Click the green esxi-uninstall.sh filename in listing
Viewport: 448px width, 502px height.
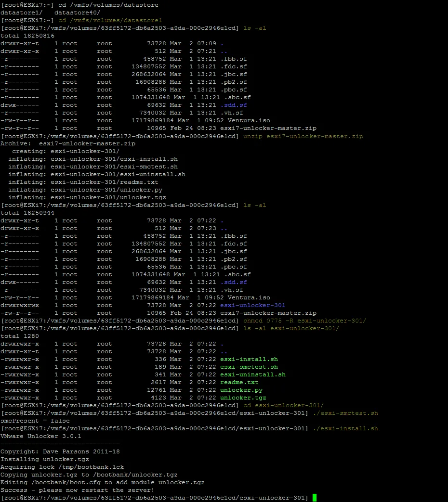252,374
